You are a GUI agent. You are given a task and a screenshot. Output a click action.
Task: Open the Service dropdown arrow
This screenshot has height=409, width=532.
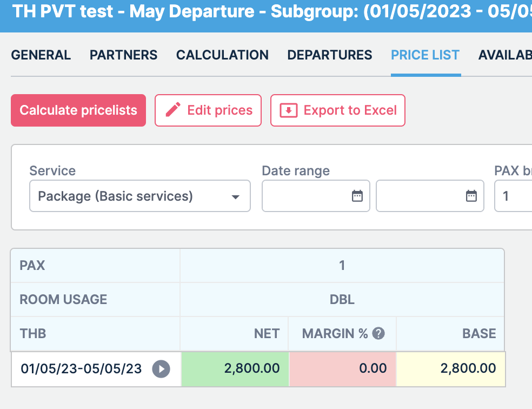[x=236, y=197]
